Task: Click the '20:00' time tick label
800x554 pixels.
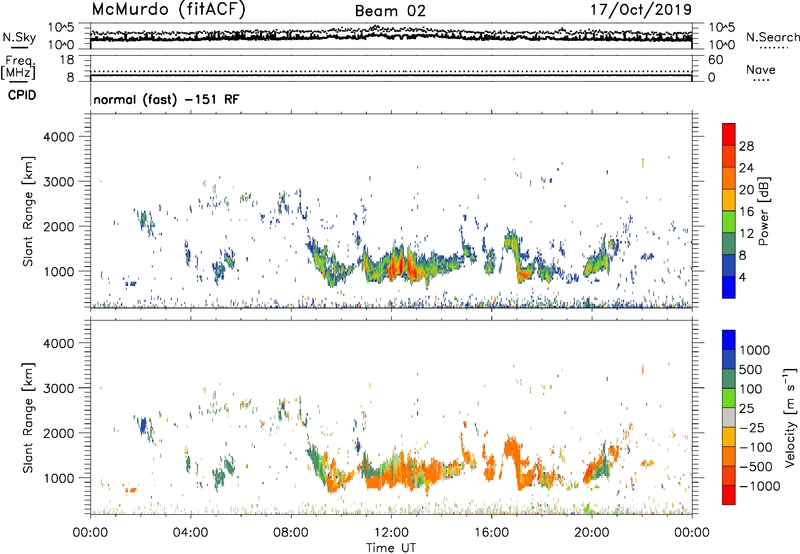Action: (592, 533)
